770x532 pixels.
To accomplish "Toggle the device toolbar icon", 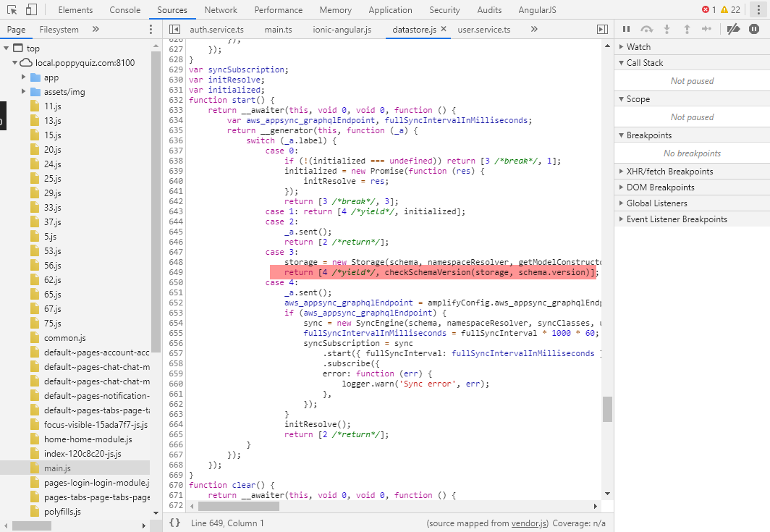I will [31, 10].
